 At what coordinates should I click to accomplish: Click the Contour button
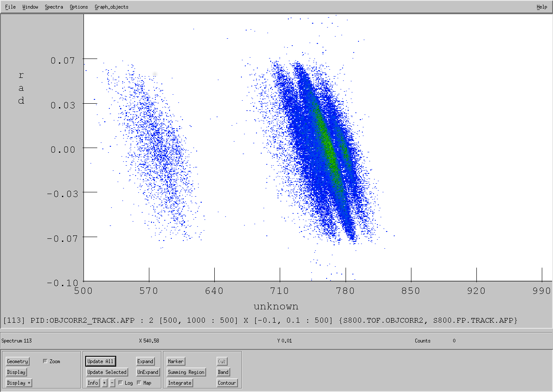pos(227,383)
